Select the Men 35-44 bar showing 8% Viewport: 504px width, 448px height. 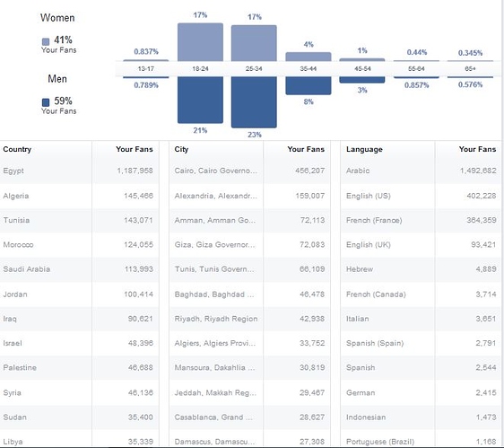click(x=308, y=85)
